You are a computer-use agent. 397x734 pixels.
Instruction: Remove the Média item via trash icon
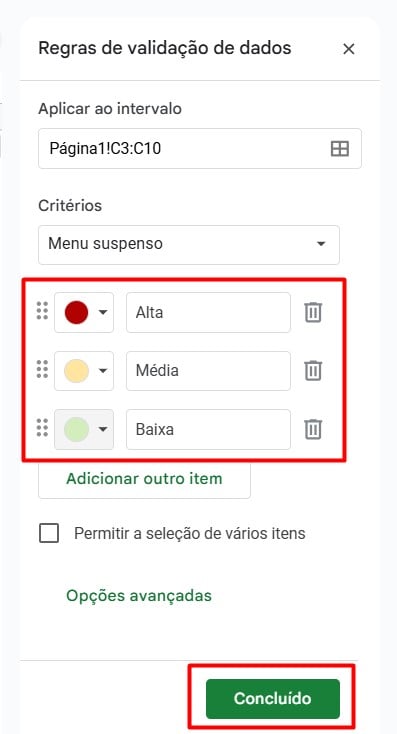(313, 371)
